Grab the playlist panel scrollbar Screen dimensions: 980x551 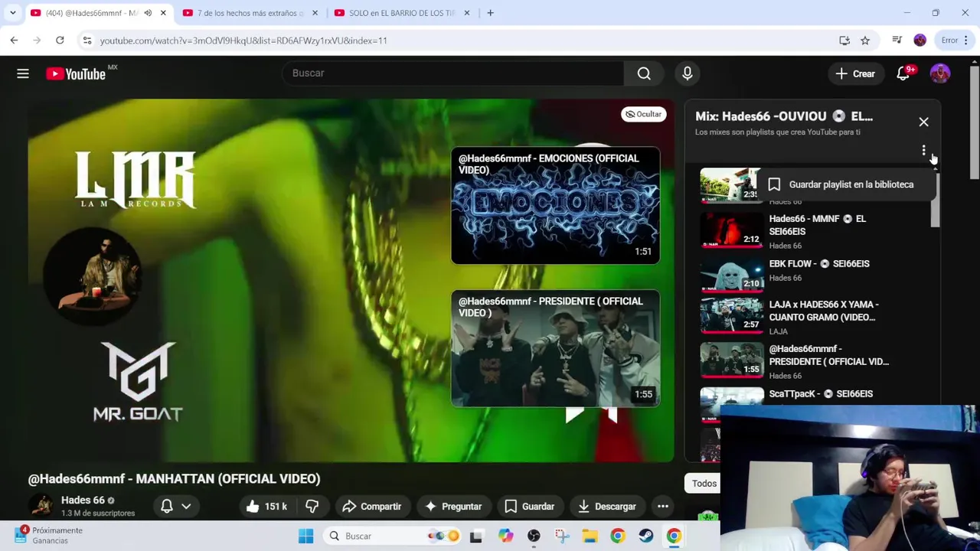(x=935, y=201)
